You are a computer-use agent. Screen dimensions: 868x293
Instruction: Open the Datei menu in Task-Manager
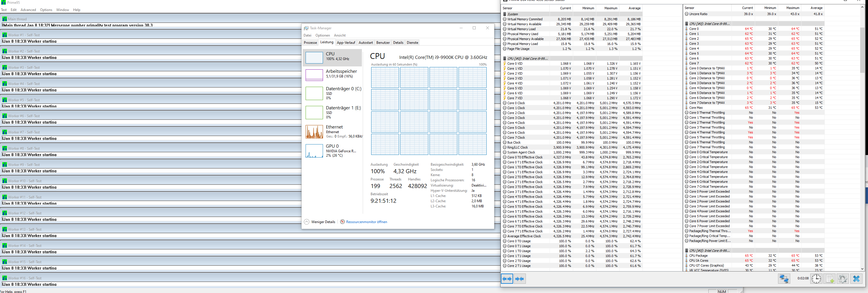[x=307, y=35]
